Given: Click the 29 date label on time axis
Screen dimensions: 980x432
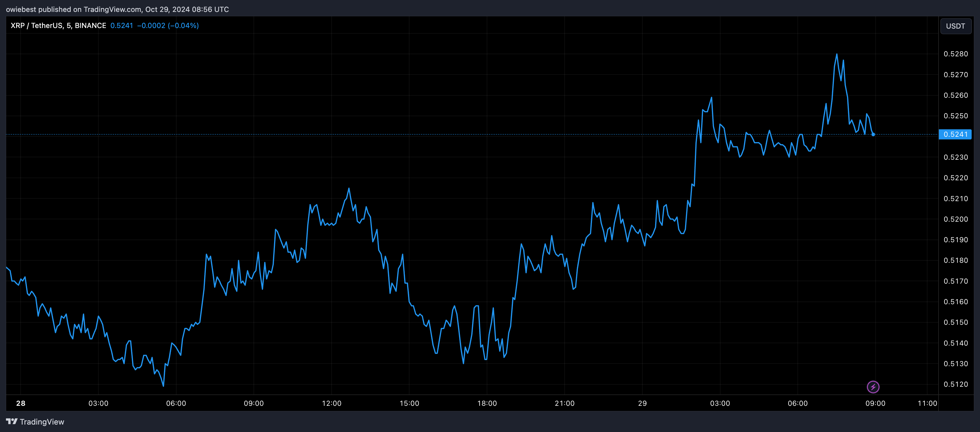Looking at the screenshot, I should point(642,403).
